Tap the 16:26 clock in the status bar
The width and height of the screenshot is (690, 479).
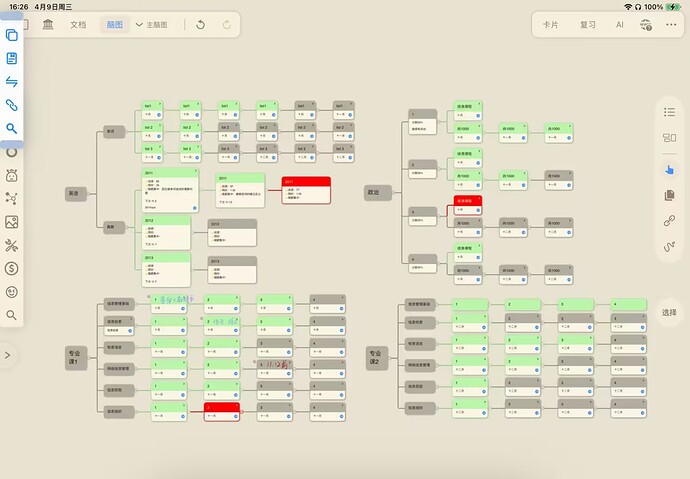[18, 7]
